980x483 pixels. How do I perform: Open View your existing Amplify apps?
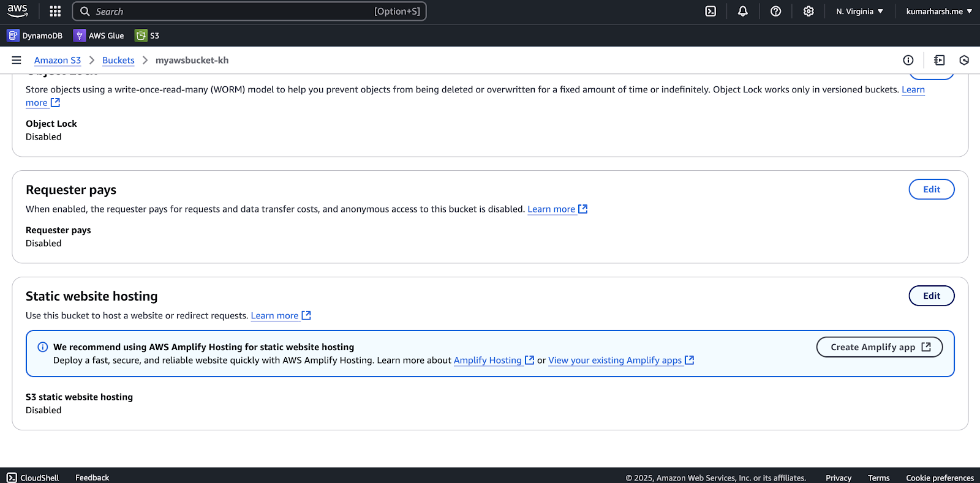(x=621, y=361)
